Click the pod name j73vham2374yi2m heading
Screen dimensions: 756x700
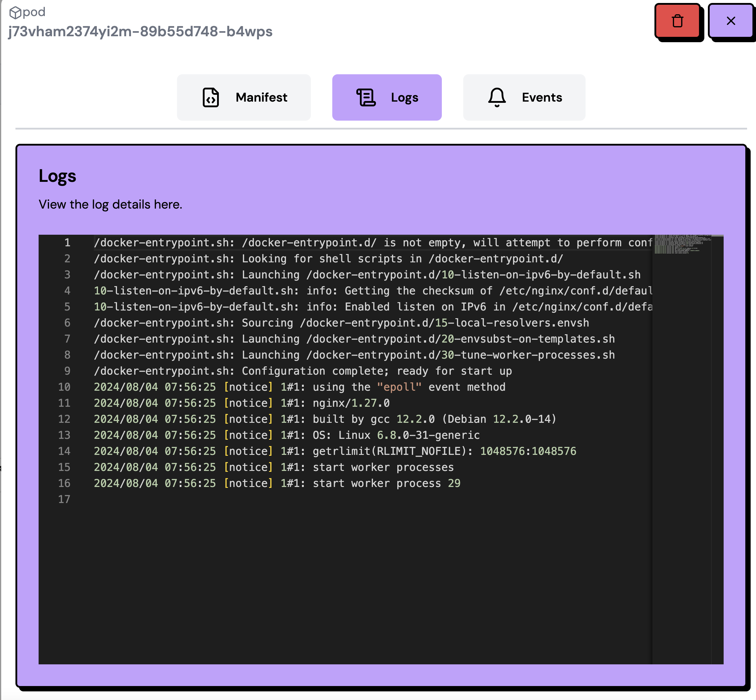click(140, 31)
